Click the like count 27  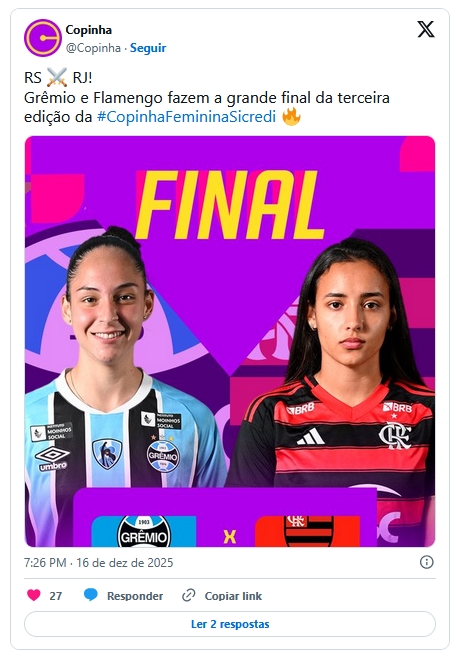pyautogui.click(x=55, y=596)
